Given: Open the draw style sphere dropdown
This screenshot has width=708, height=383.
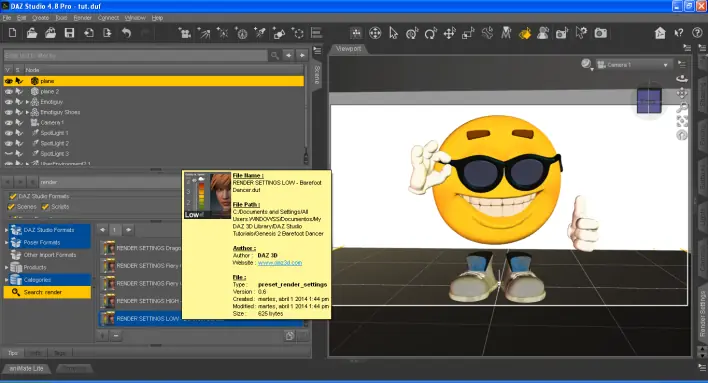Looking at the screenshot, I should (x=587, y=65).
